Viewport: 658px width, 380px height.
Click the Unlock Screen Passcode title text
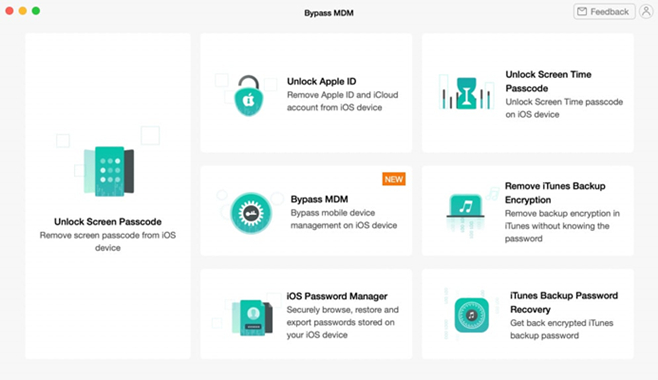tap(108, 221)
